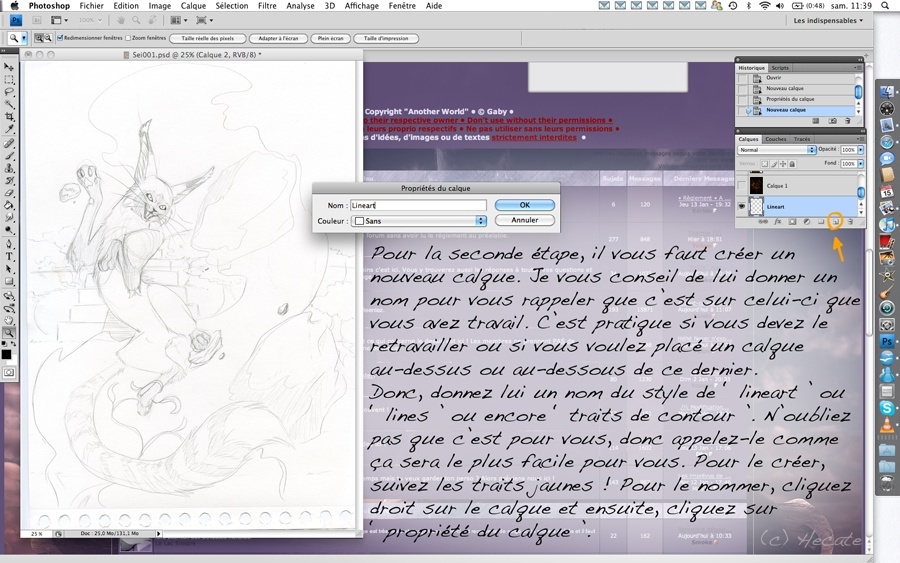This screenshot has width=900, height=563.
Task: Select the Zoom magnifier tool in toolbox
Action: 9,333
